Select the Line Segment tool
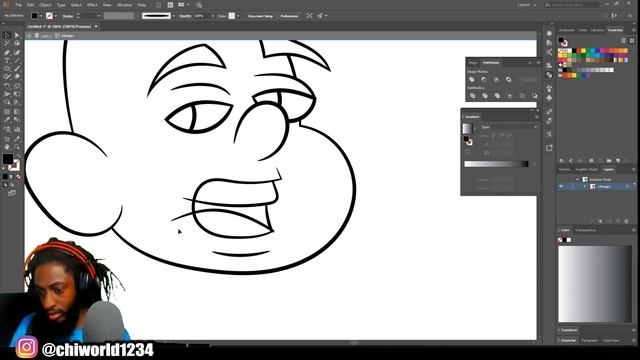Viewport: 640px width, 360px height. [17, 60]
